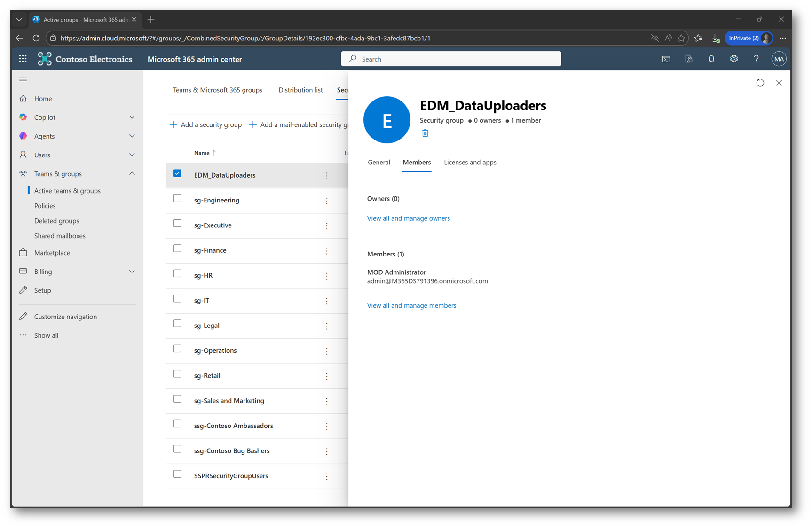Click the admin center Search box

451,59
